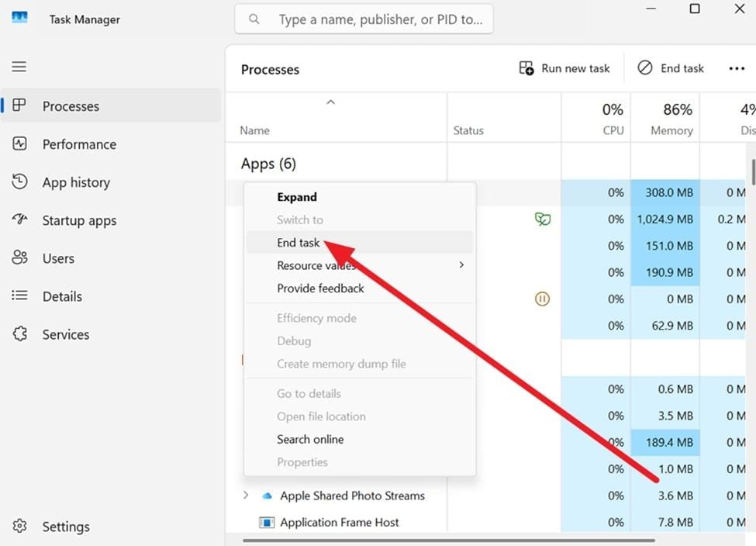The width and height of the screenshot is (756, 546).
Task: Click End task in the toolbar
Action: [x=671, y=68]
